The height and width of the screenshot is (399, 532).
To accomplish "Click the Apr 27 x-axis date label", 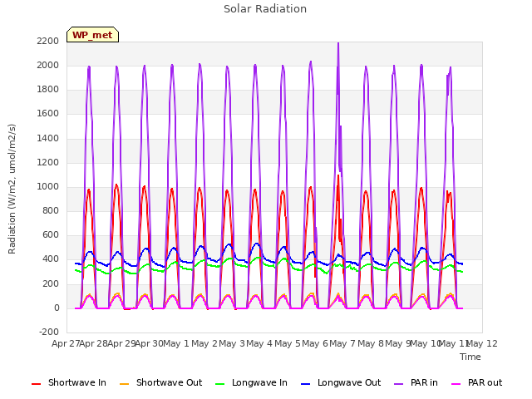I will pyautogui.click(x=66, y=343).
